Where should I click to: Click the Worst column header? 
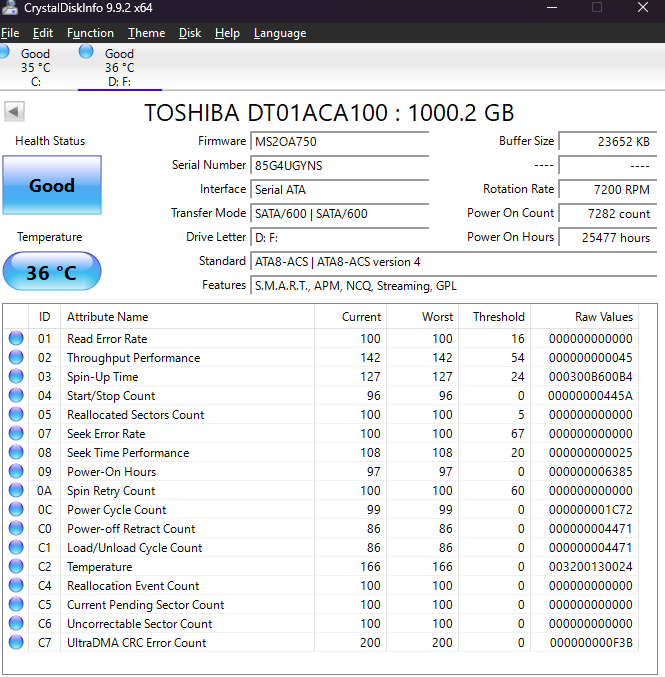pos(423,317)
